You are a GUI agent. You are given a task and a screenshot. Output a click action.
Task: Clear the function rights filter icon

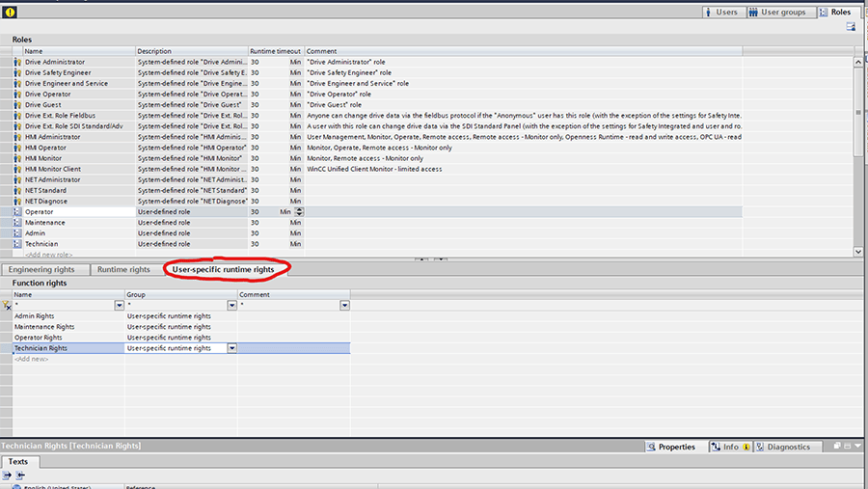pos(6,305)
